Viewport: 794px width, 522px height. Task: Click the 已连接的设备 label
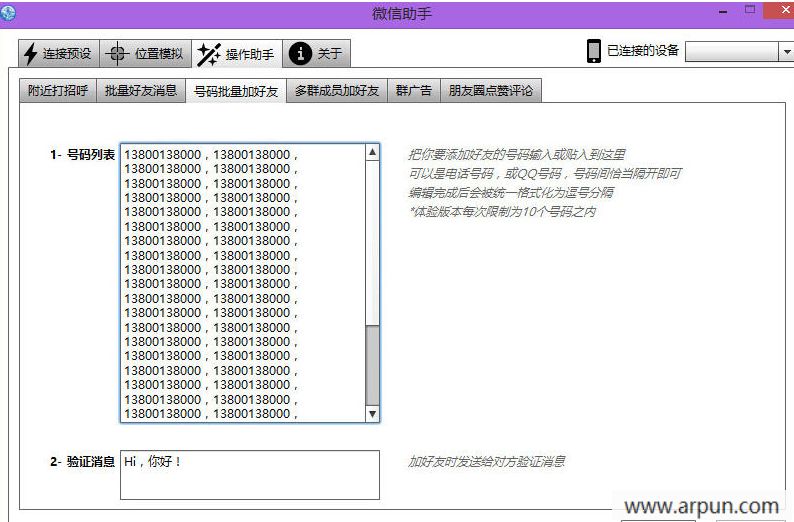[643, 51]
